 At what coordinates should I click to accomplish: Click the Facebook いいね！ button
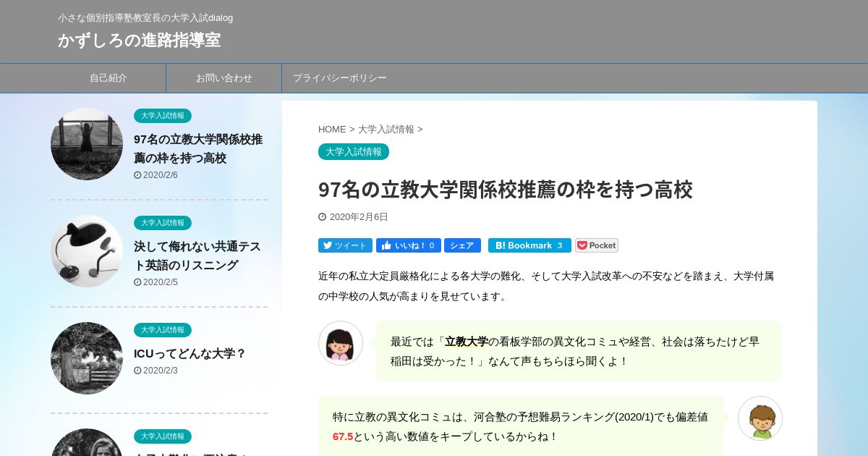[409, 245]
